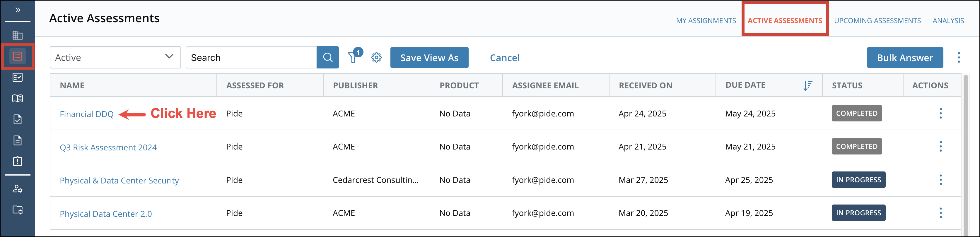
Task: Sort by Assessed For column header
Action: click(x=255, y=85)
